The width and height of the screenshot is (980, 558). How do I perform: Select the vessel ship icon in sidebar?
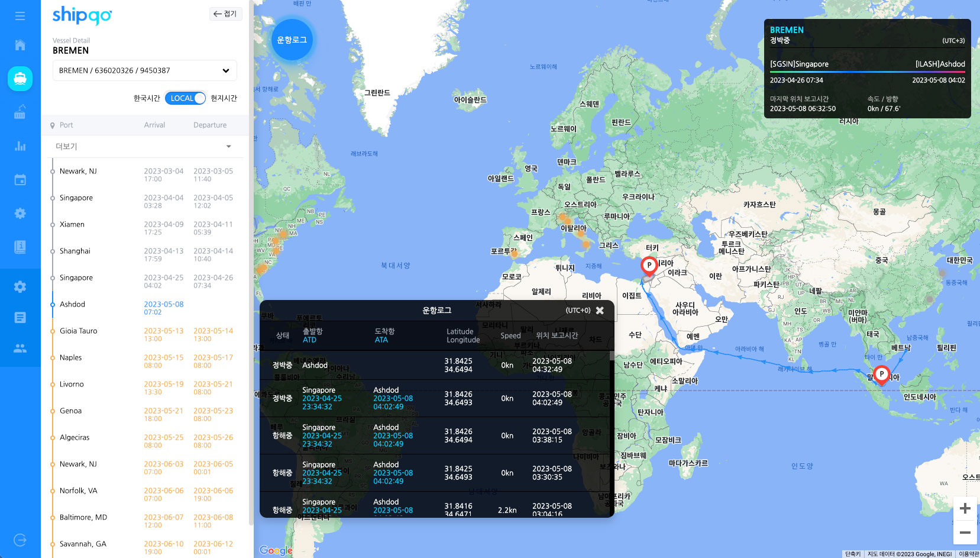pos(20,78)
